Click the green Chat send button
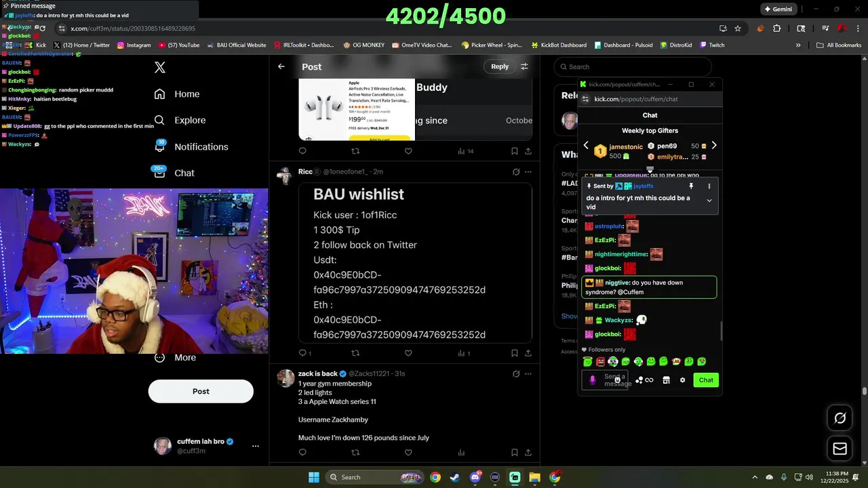 point(706,380)
